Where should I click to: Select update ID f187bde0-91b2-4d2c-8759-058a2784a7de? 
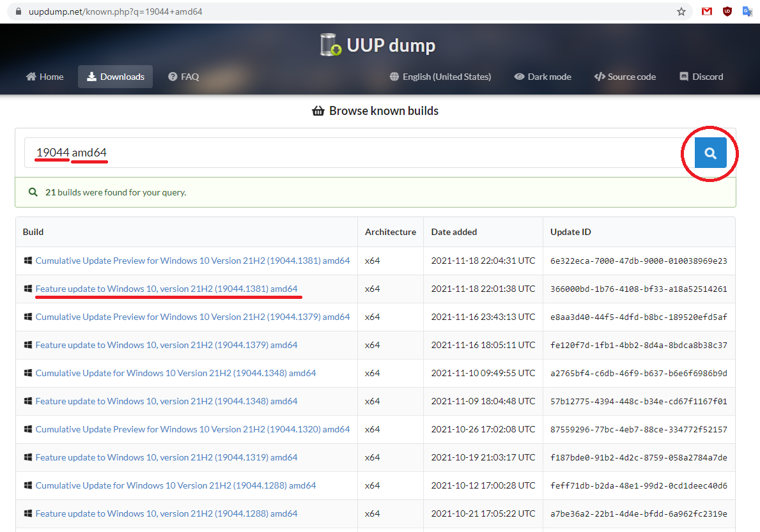point(639,457)
